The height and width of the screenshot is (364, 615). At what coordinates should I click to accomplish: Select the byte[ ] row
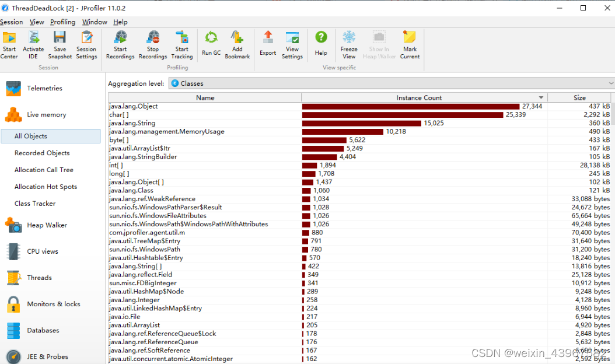(x=359, y=140)
